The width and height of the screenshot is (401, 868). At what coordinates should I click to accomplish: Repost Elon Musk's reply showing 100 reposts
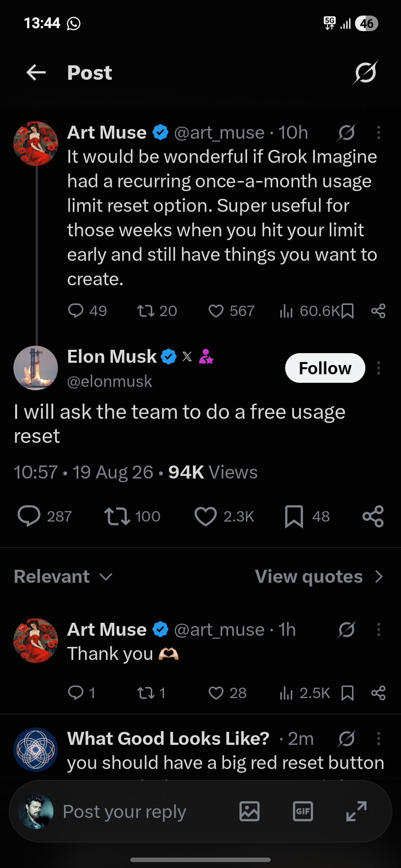(117, 516)
